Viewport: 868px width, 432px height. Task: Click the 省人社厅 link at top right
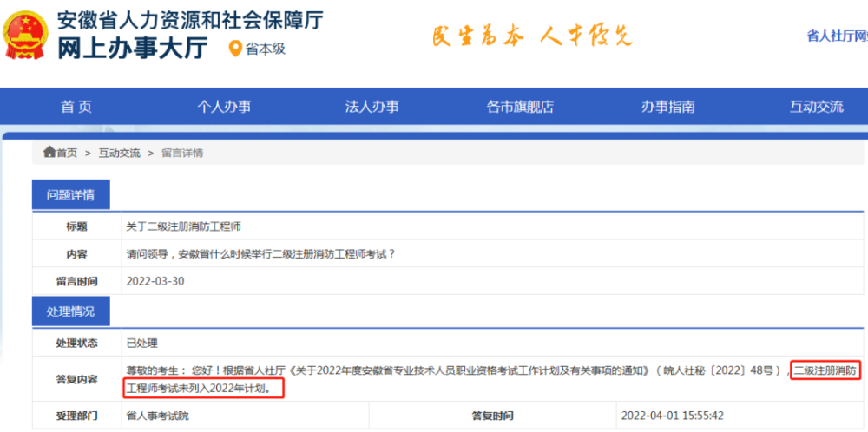click(837, 36)
